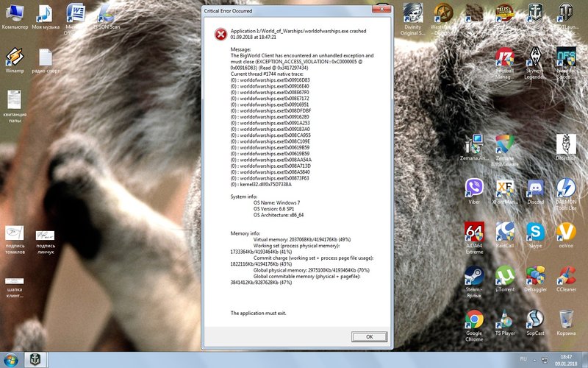Close the Critical Error Occurred dialog
Screen dimensions: 588x368
coord(381,9)
